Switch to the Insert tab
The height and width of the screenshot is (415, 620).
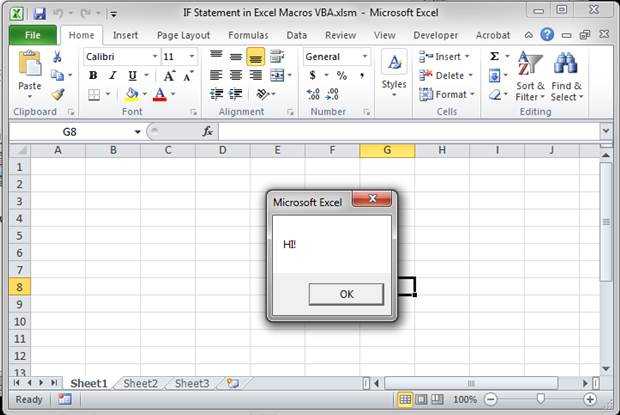[125, 35]
